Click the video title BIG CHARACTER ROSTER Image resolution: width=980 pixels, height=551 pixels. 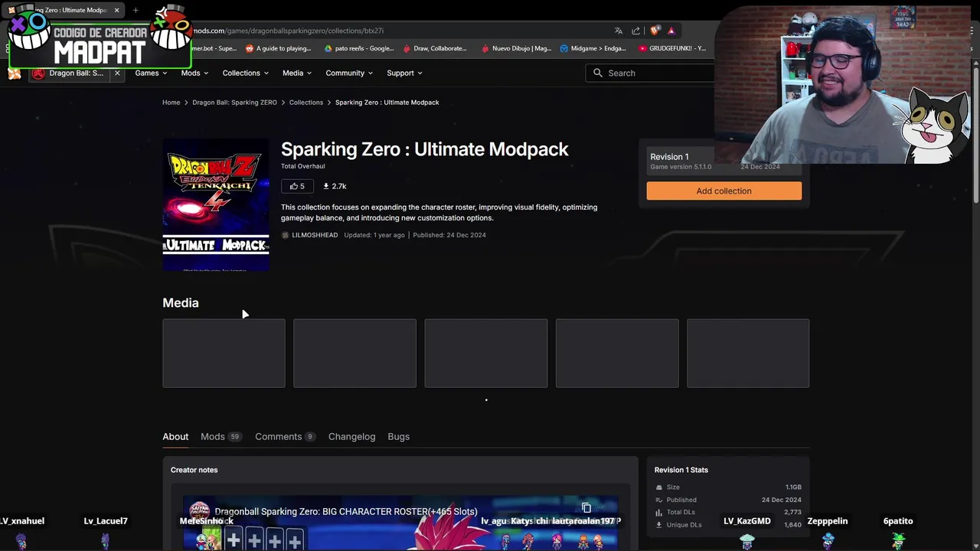click(346, 511)
